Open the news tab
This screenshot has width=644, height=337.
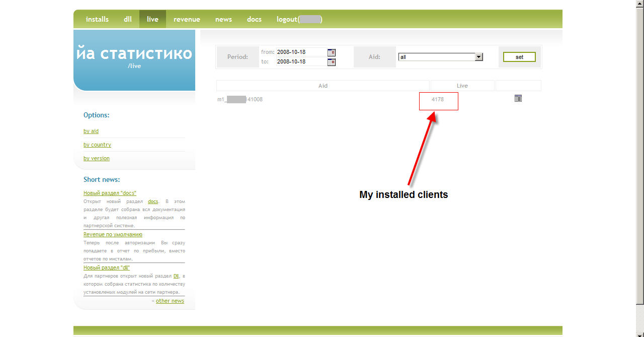pos(223,19)
